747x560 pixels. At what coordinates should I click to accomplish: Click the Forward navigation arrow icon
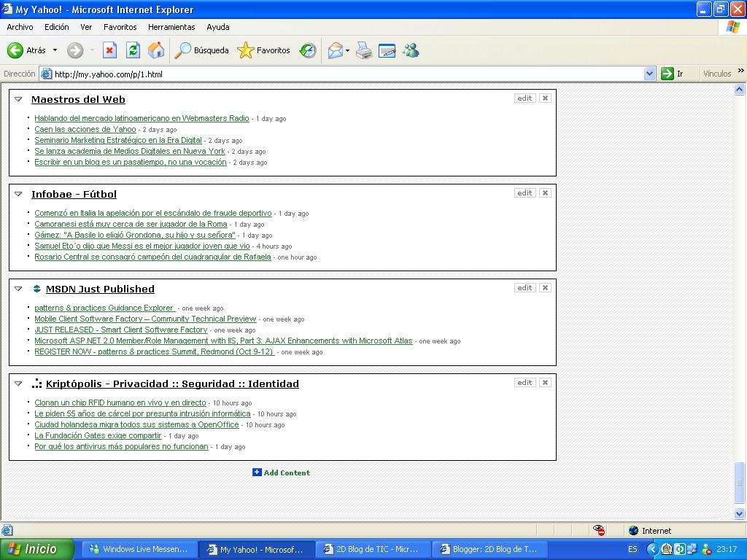click(75, 50)
